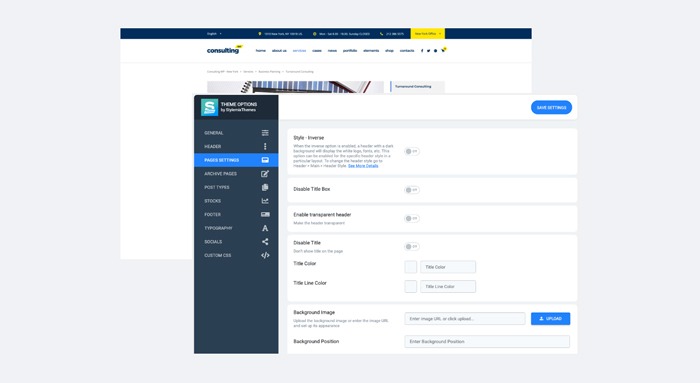Open Typography letter A icon
The width and height of the screenshot is (700, 383).
coord(265,228)
